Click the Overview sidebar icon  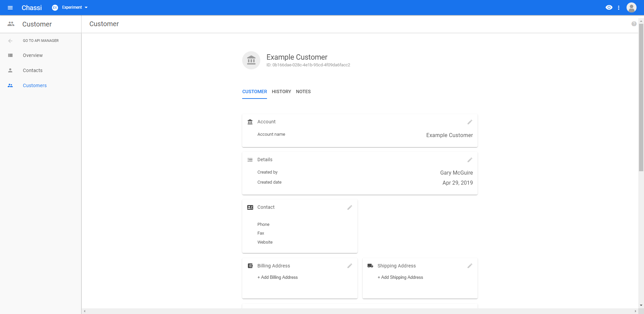[10, 55]
